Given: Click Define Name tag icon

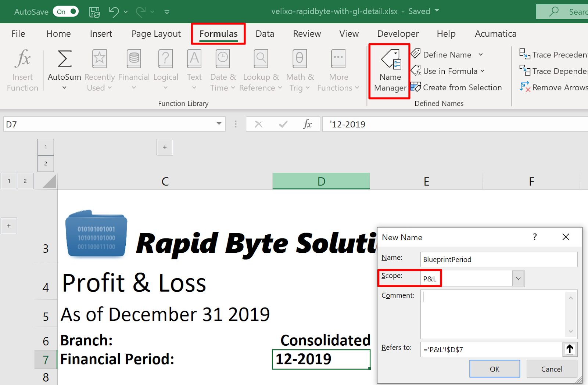Looking at the screenshot, I should [x=416, y=54].
